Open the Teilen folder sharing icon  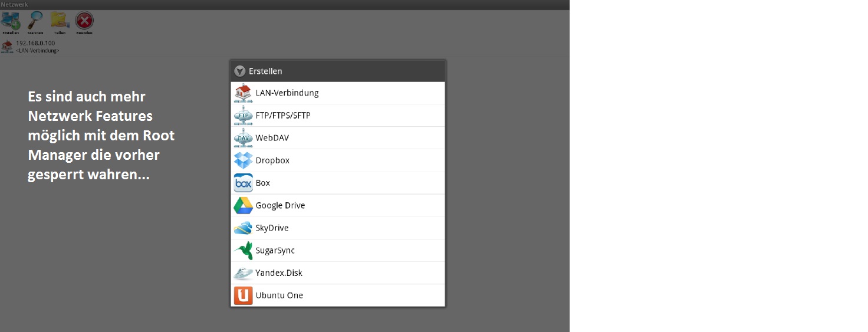(x=60, y=22)
